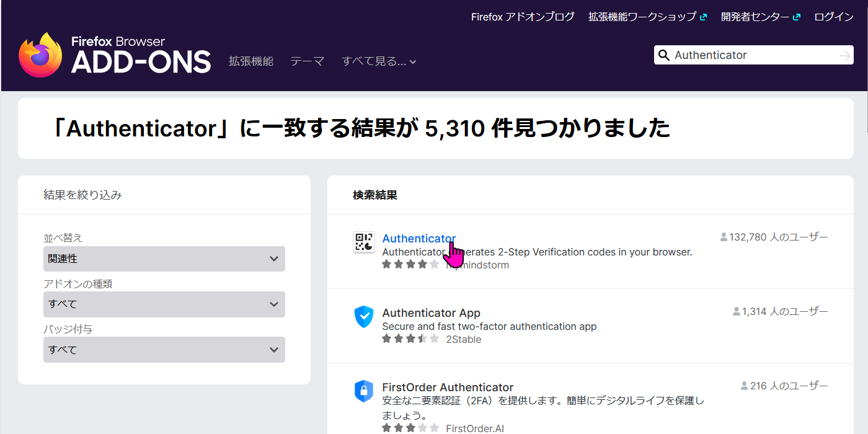The width and height of the screenshot is (868, 434).
Task: Click the ログイン link
Action: [834, 17]
